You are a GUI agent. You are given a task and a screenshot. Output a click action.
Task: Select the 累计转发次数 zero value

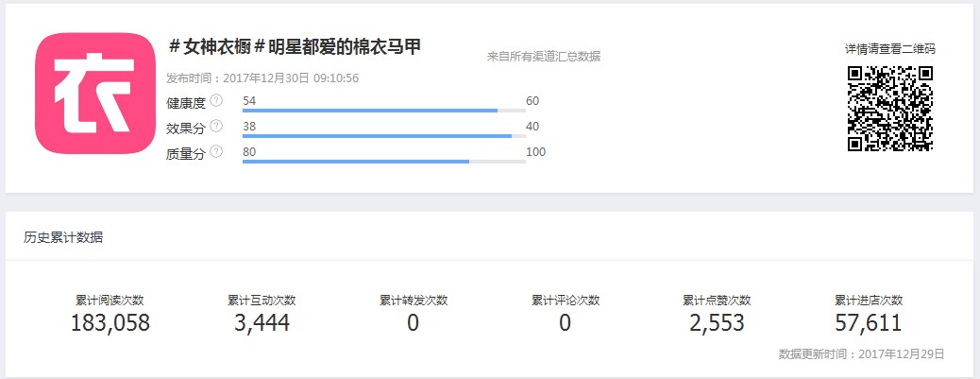[414, 322]
